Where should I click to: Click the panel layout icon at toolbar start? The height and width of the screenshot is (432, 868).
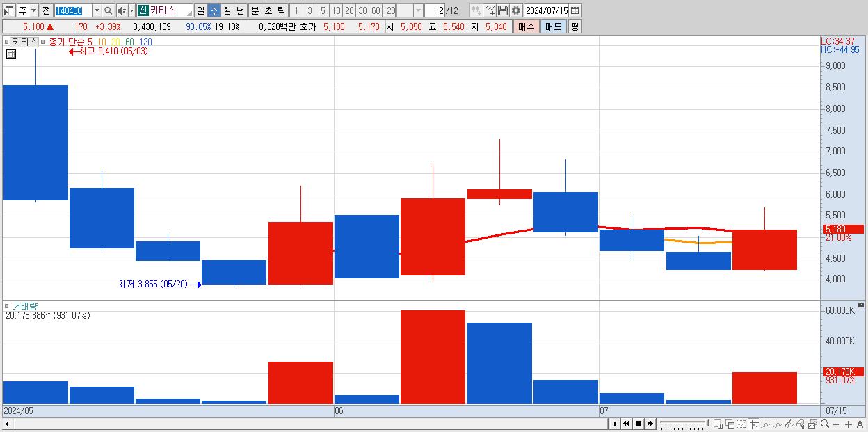point(9,10)
